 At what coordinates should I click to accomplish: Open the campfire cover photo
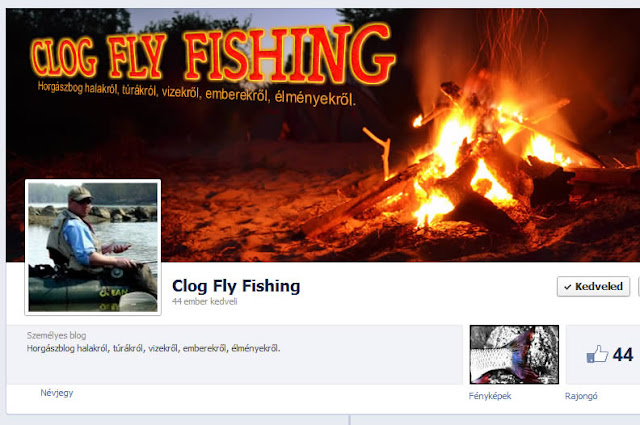pyautogui.click(x=322, y=135)
